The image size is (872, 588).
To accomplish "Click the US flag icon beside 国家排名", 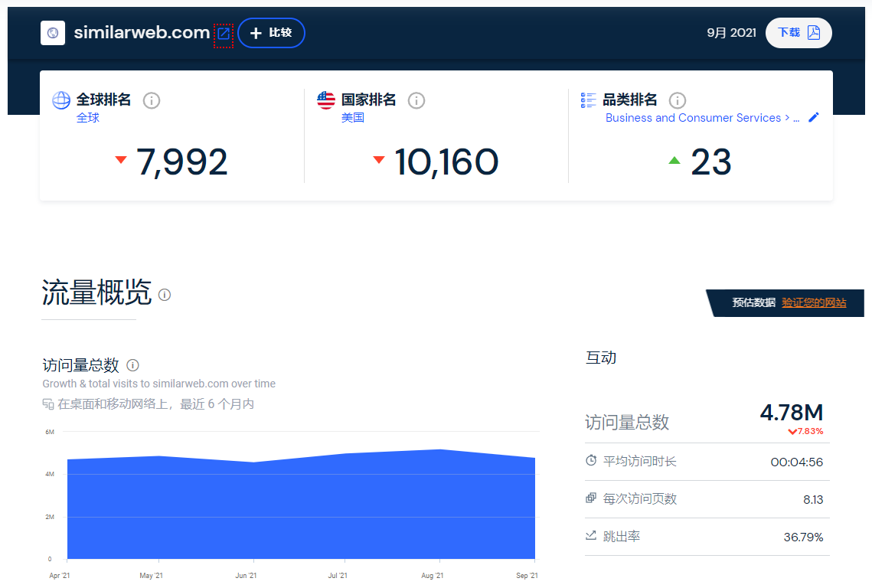I will pyautogui.click(x=325, y=100).
